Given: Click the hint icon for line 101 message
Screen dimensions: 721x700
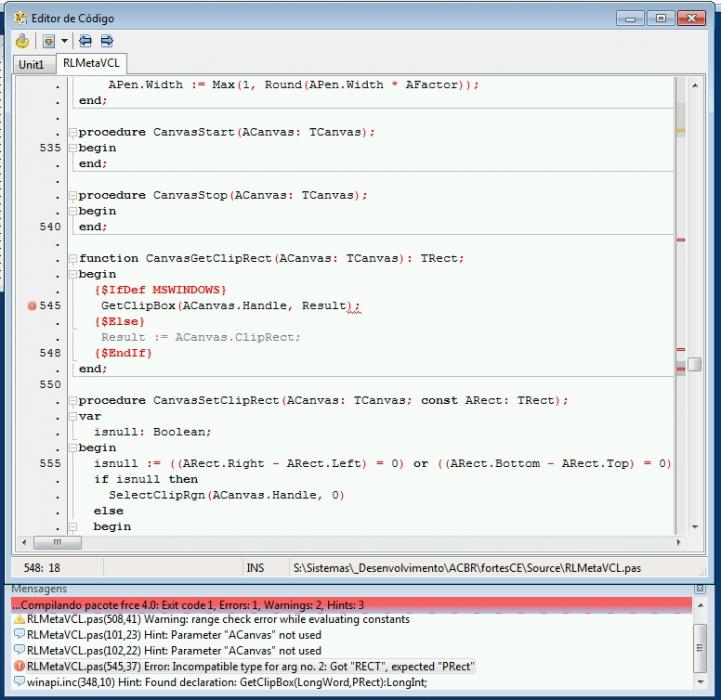Looking at the screenshot, I should click(19, 635).
